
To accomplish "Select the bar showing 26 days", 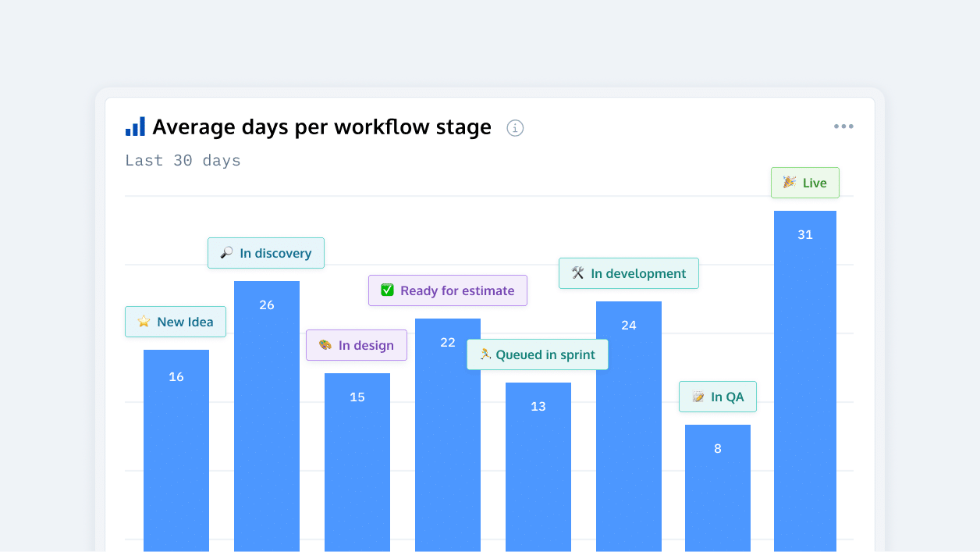I will (x=267, y=416).
